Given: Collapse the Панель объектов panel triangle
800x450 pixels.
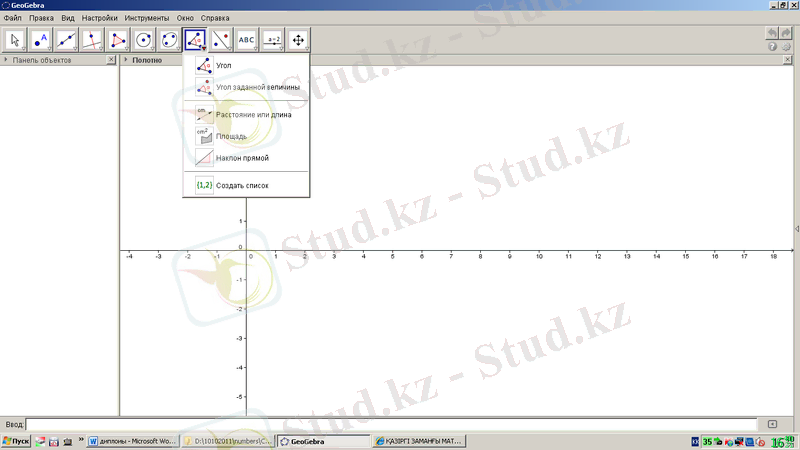Looking at the screenshot, I should point(6,60).
